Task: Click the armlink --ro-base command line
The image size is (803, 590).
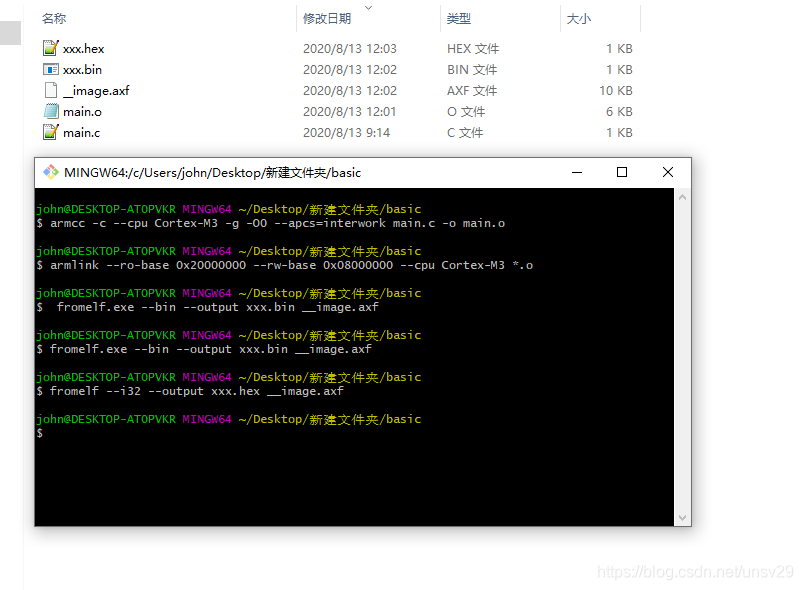Action: coord(285,265)
